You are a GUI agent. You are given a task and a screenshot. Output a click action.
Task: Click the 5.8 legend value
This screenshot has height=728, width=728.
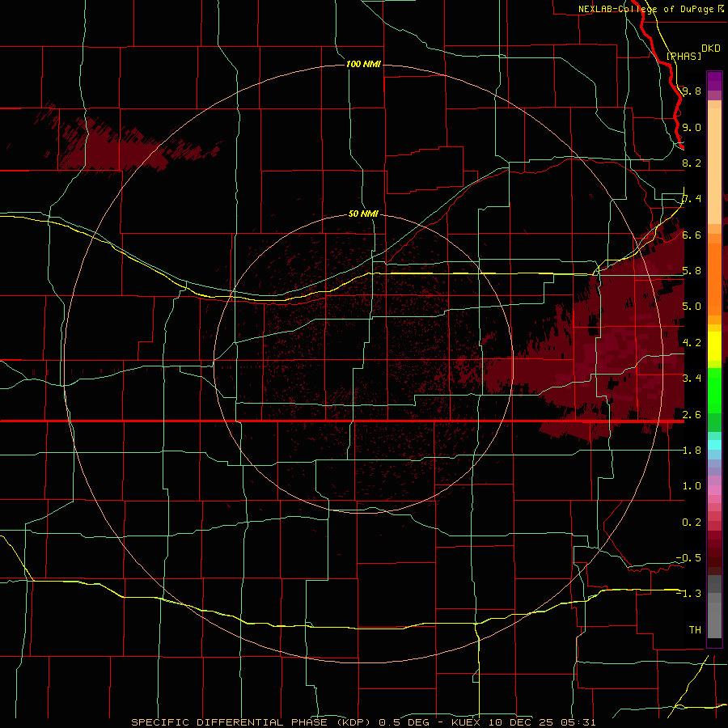click(x=692, y=271)
